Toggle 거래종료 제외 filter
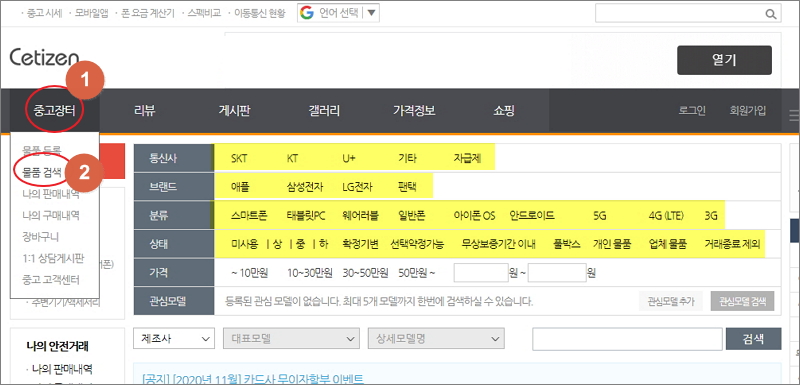Screen dimensions: 800x385 732,244
